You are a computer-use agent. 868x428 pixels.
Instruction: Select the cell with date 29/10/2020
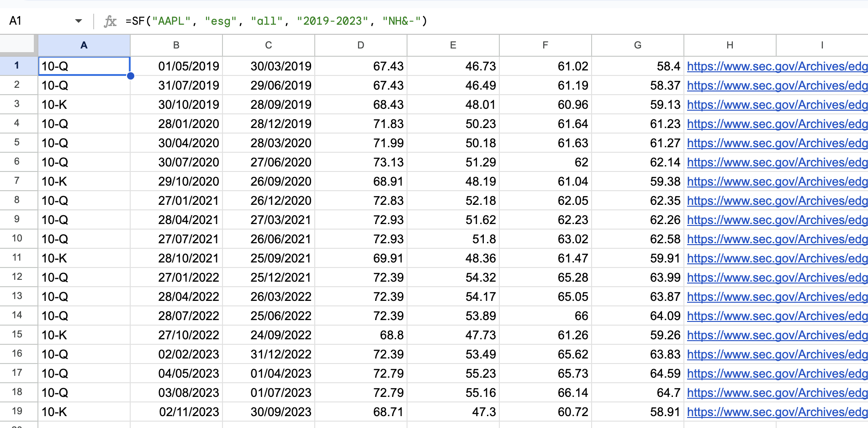point(176,181)
